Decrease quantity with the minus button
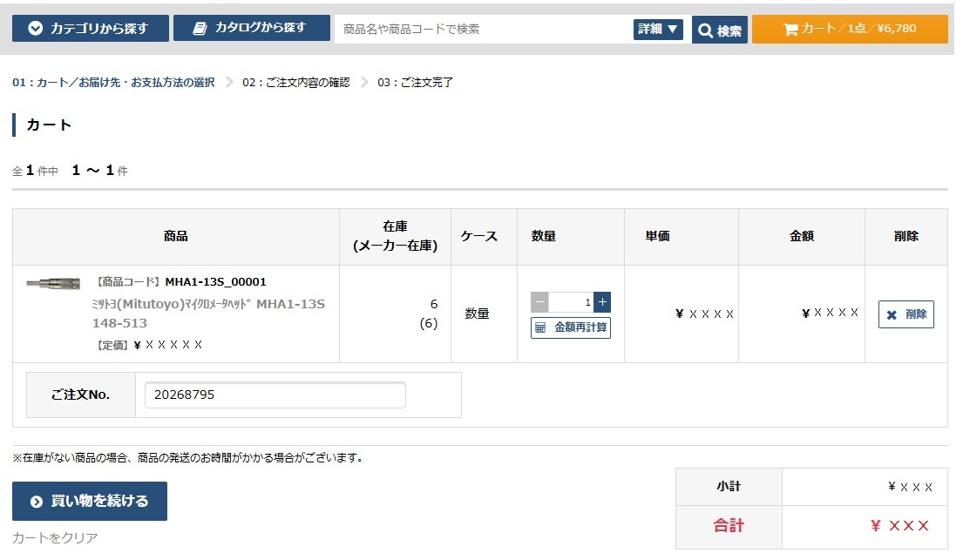 (x=539, y=302)
